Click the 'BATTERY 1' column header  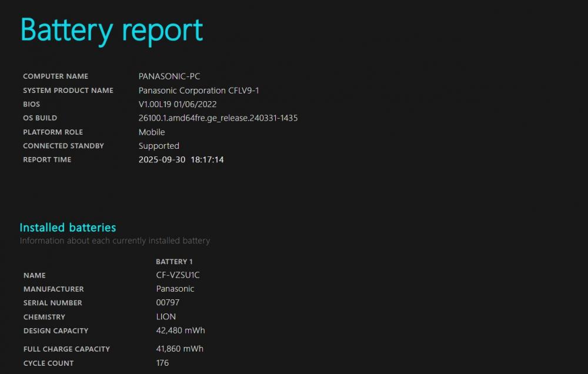click(x=174, y=262)
